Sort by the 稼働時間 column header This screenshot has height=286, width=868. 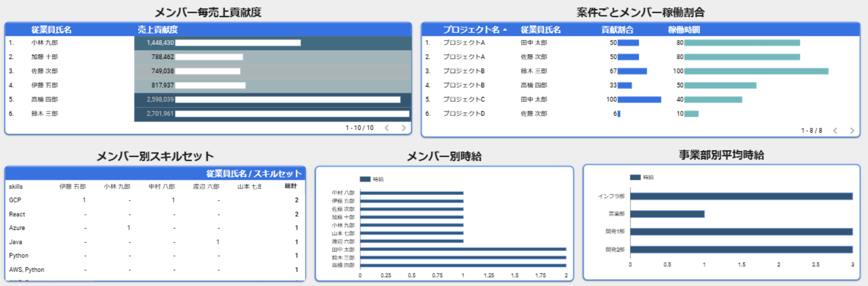683,30
